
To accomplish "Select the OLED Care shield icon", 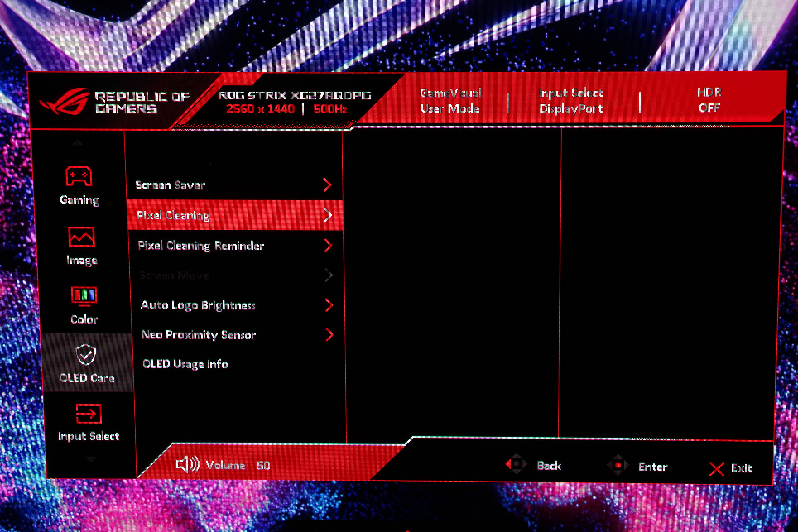I will 85,355.
